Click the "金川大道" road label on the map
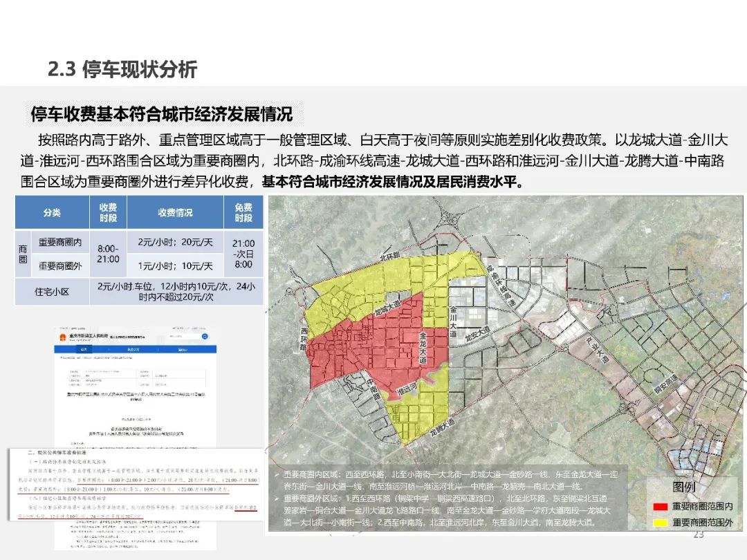Image resolution: width=747 pixels, height=560 pixels. [454, 322]
